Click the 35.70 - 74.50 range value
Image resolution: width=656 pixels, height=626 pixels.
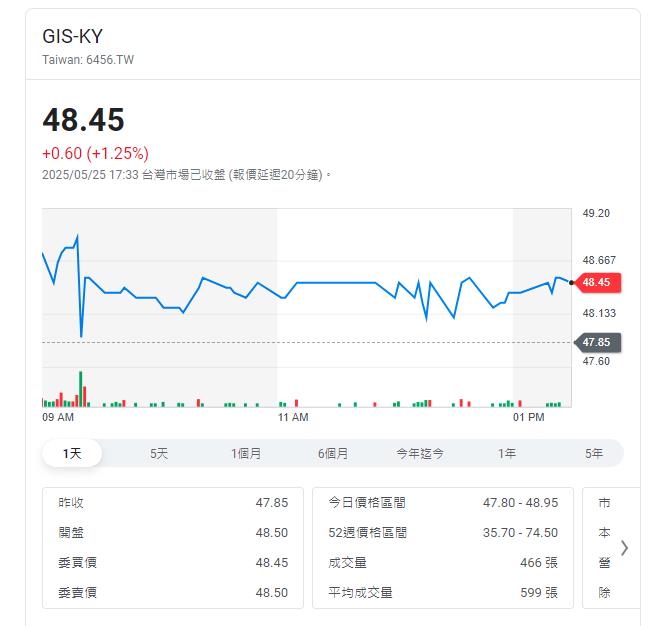pos(520,533)
